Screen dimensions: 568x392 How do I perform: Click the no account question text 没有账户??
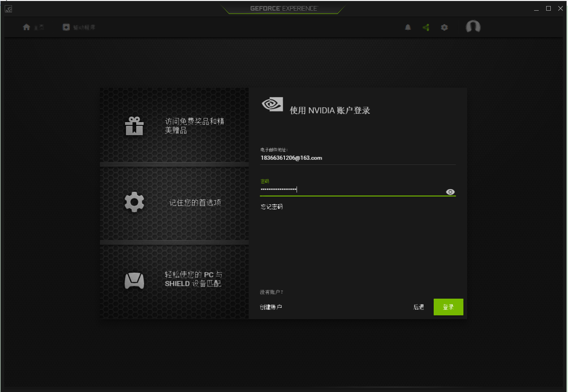tap(271, 292)
